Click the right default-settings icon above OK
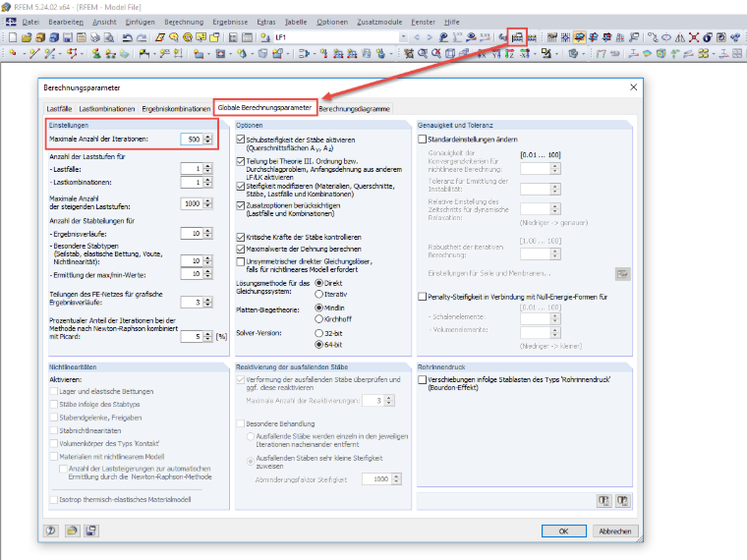This screenshot has width=747, height=560. pyautogui.click(x=622, y=501)
